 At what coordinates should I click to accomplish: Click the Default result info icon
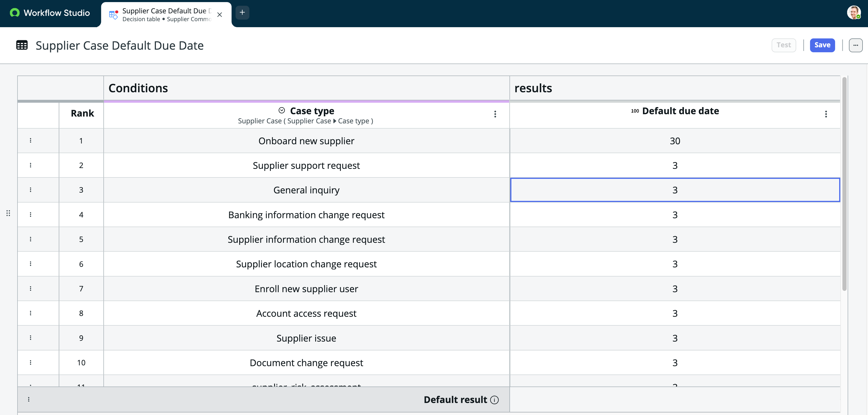tap(494, 400)
